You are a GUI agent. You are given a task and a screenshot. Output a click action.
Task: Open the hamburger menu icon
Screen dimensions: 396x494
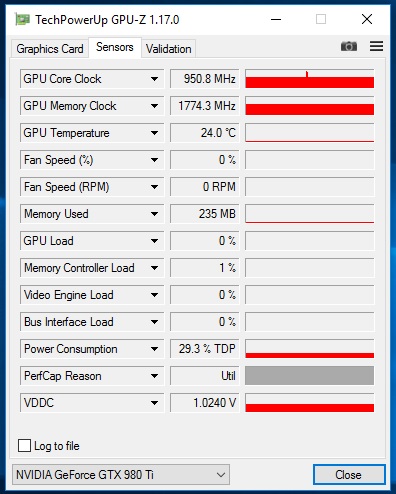pos(376,46)
